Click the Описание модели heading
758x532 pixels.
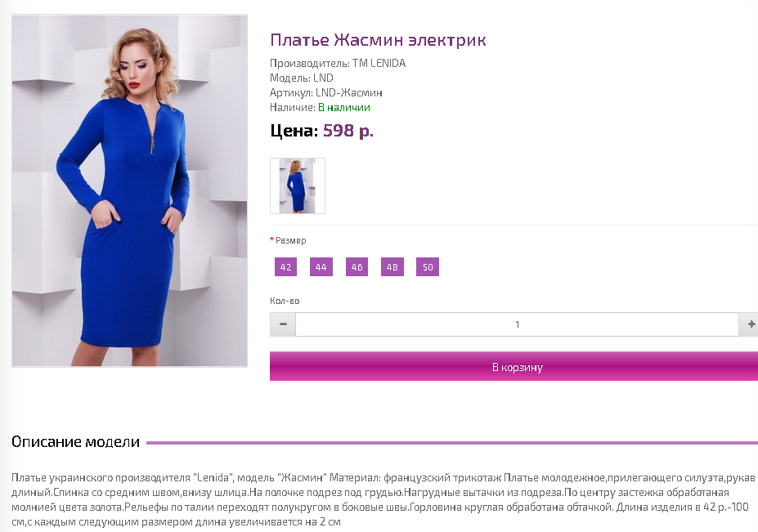[75, 441]
